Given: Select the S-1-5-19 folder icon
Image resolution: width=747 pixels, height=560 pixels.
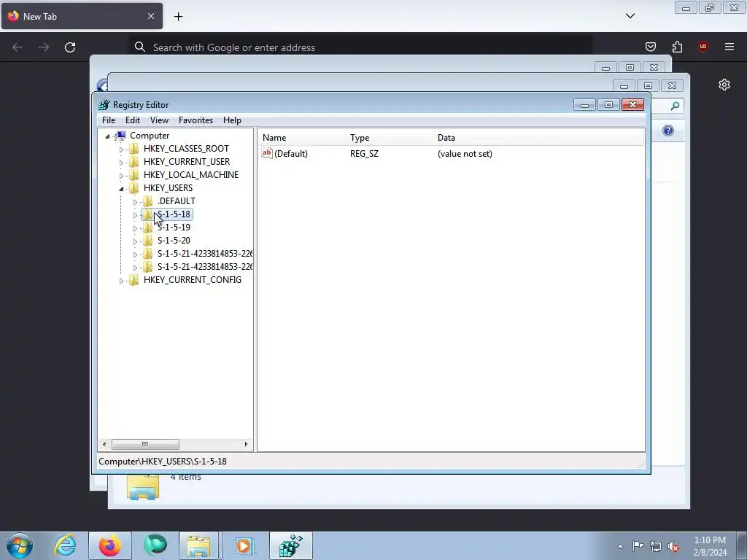Looking at the screenshot, I should click(x=148, y=227).
